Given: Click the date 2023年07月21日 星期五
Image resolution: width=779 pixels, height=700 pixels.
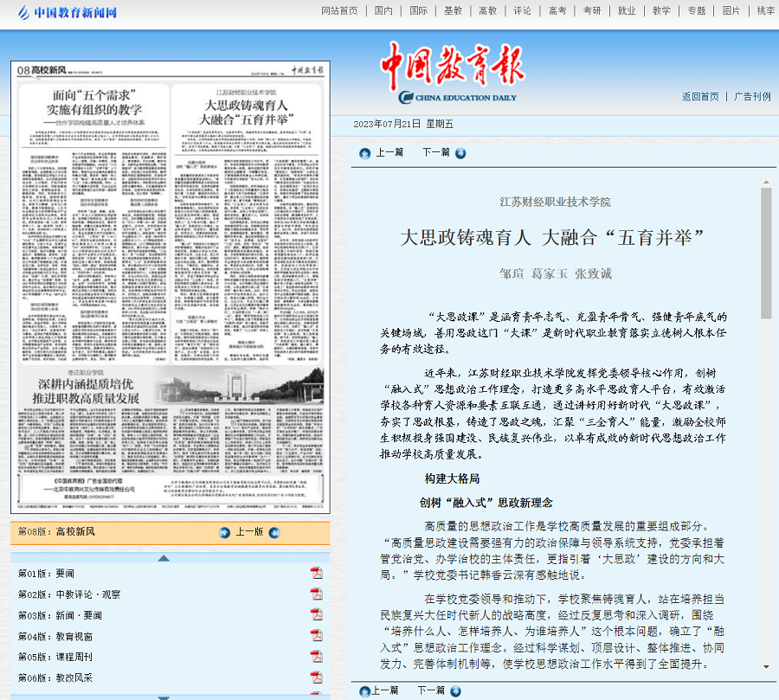Looking at the screenshot, I should pos(403,125).
